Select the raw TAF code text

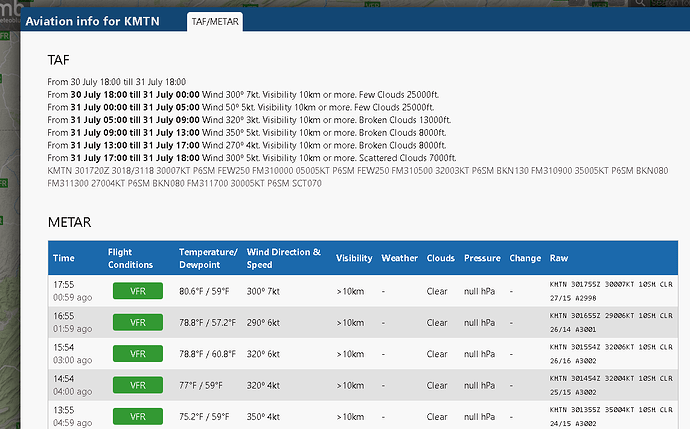(x=358, y=177)
